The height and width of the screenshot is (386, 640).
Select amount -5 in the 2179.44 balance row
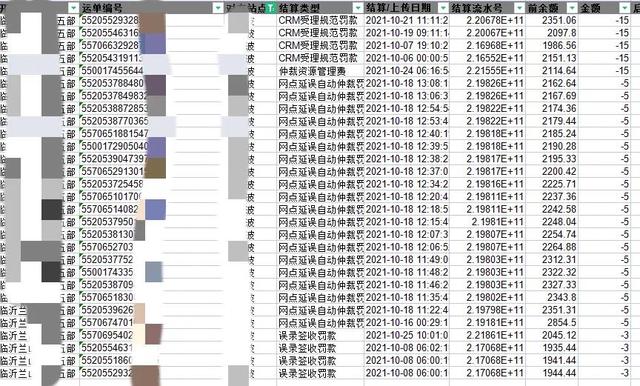click(x=605, y=121)
